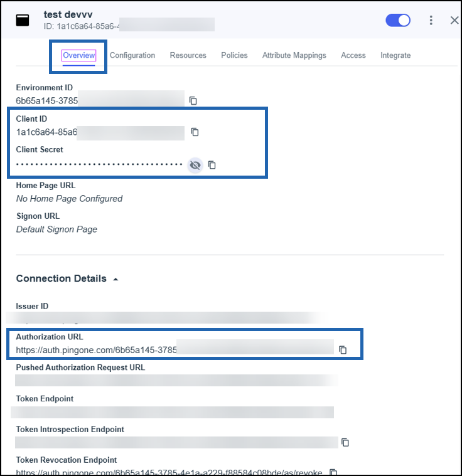Click the 'test devvv' application title
462x476 pixels.
coord(68,14)
